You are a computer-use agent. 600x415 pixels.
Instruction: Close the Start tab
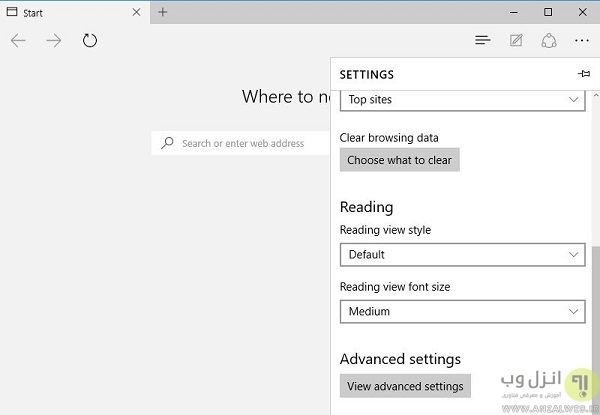(x=135, y=12)
